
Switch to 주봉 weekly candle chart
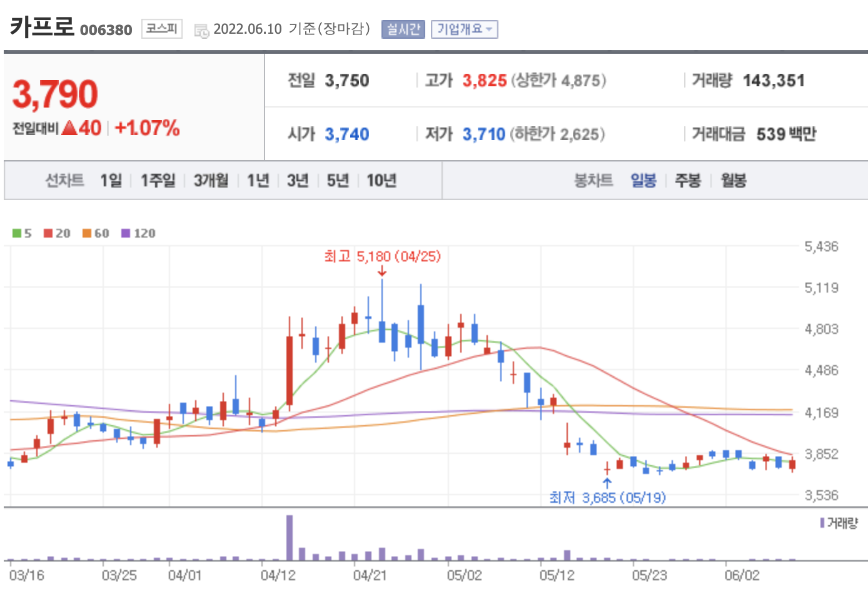(x=688, y=181)
